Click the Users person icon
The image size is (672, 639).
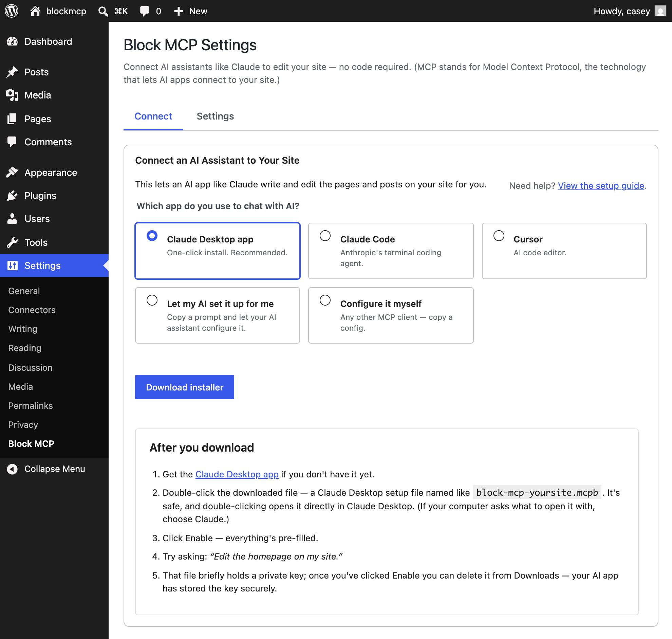pyautogui.click(x=12, y=219)
